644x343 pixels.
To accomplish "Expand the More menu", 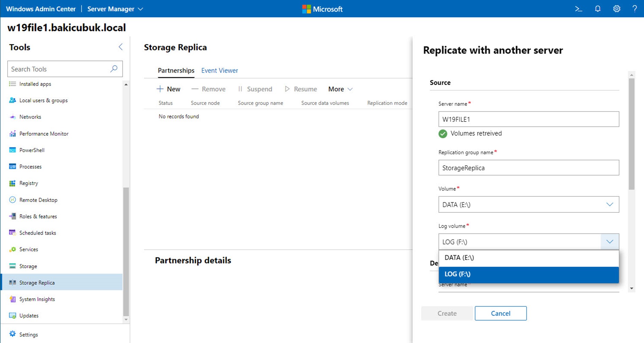I will point(340,89).
